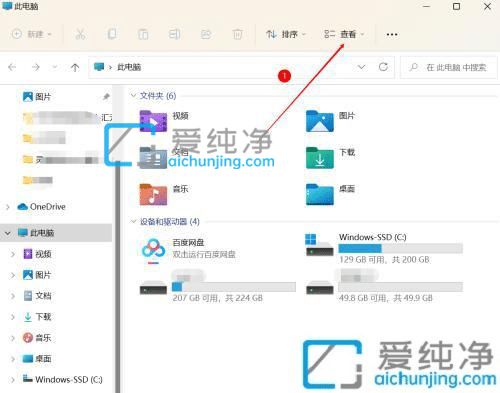Open the 音乐 folder icon in main pane
500x393 pixels.
click(x=153, y=194)
